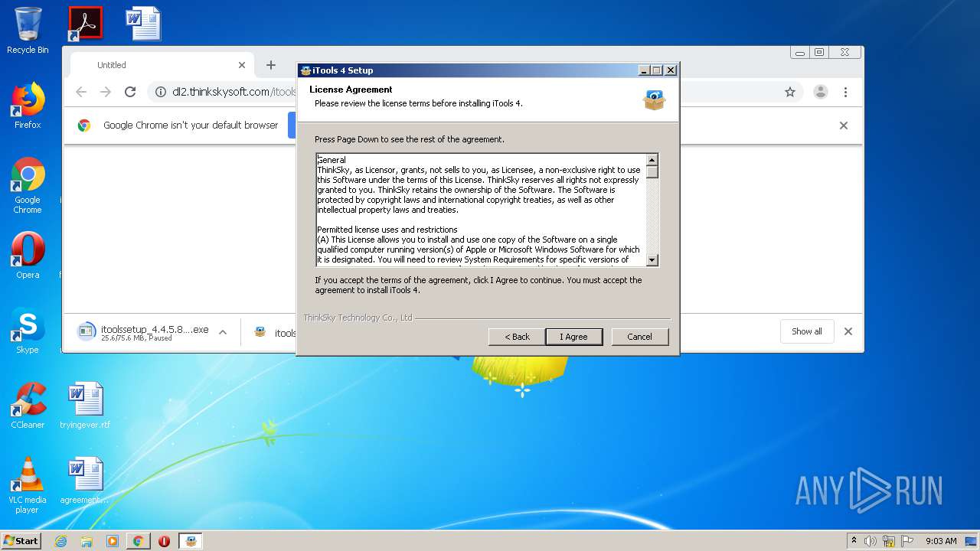Open the Word document shortcut at desktop top
This screenshot has height=551, width=980.
click(x=143, y=24)
